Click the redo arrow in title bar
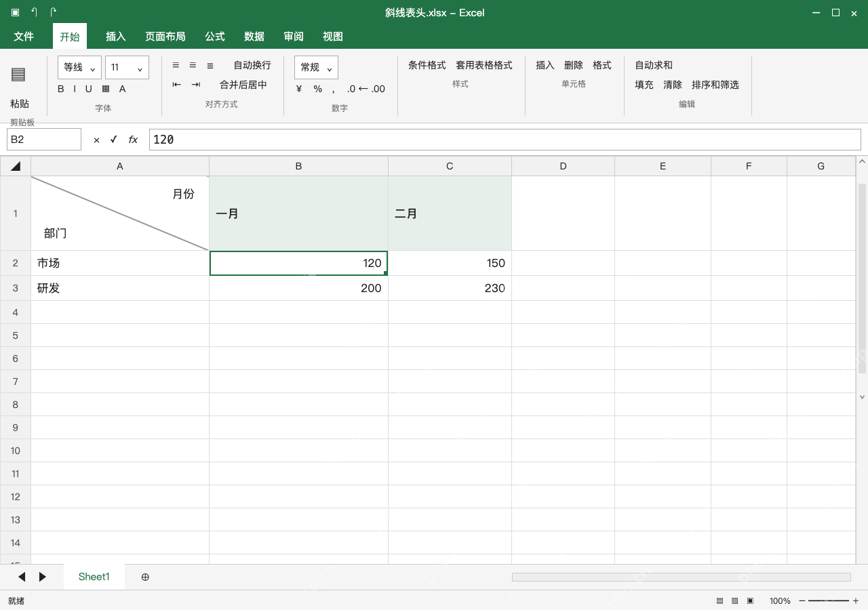This screenshot has width=868, height=610. pos(53,12)
